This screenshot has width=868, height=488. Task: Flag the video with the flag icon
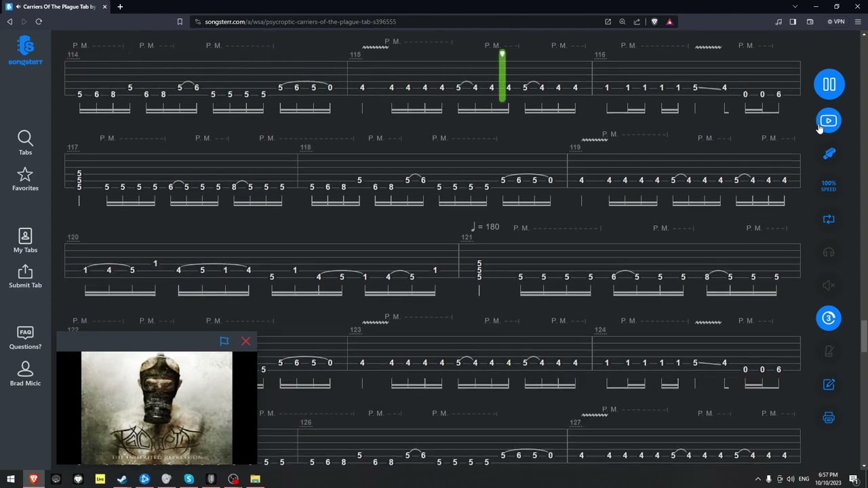pos(224,341)
